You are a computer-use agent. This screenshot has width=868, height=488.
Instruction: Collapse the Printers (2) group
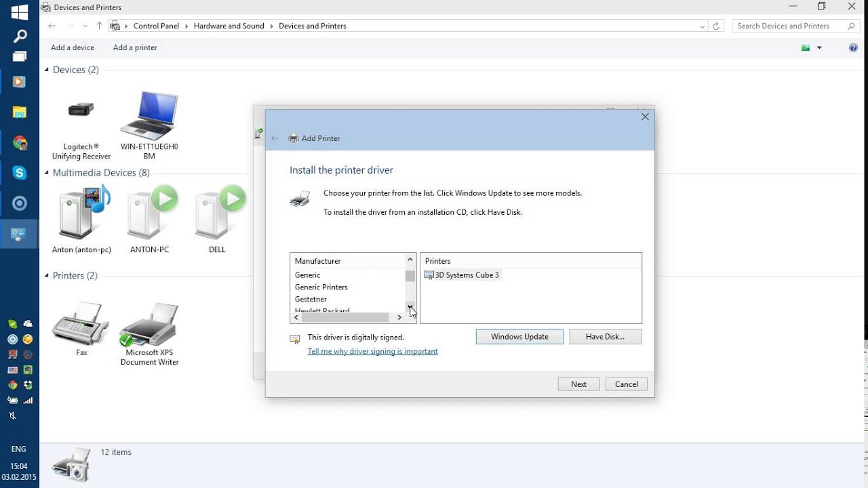click(47, 276)
